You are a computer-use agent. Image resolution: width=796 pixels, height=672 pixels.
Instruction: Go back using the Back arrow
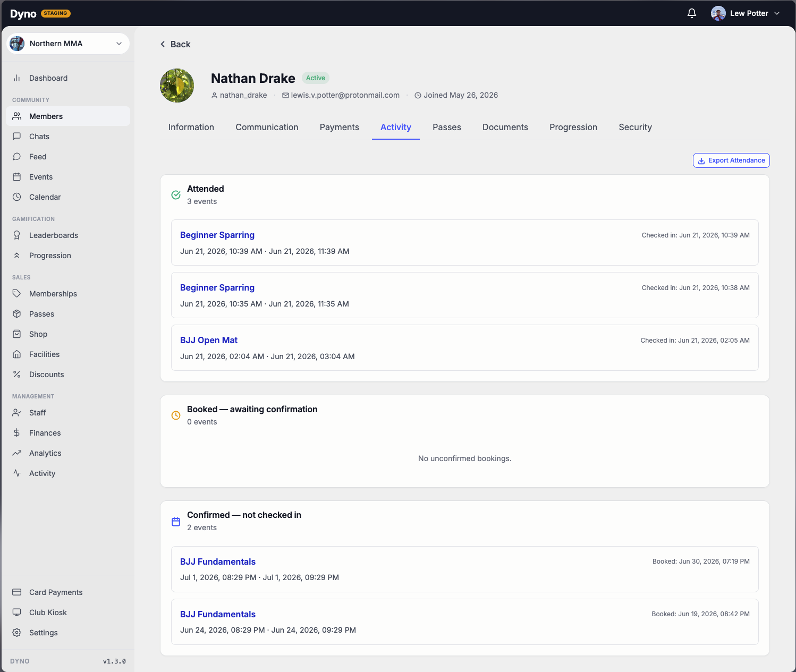(175, 44)
